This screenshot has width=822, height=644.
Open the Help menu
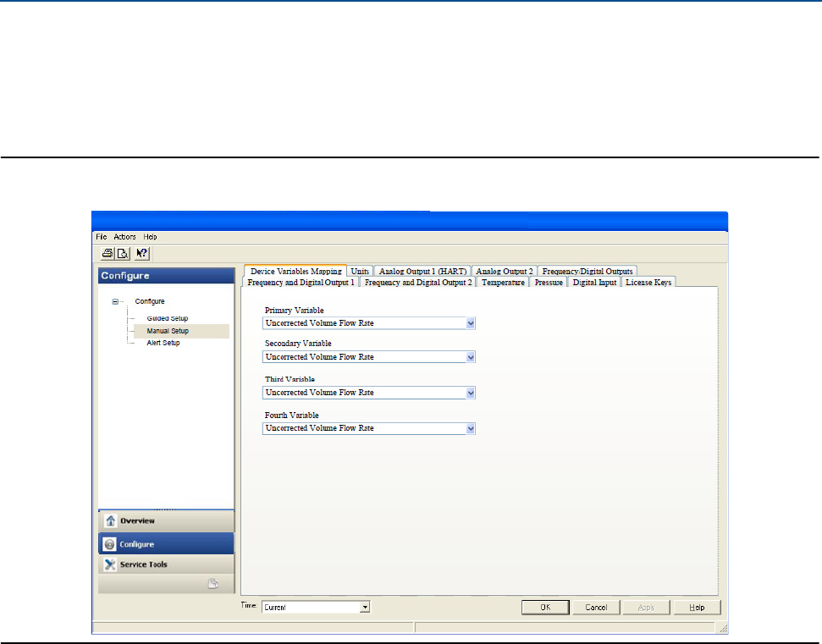tap(150, 237)
